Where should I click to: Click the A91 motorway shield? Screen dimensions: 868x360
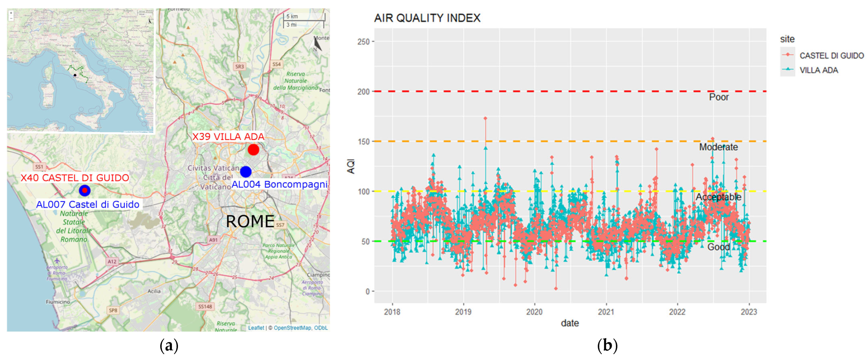coord(213,240)
